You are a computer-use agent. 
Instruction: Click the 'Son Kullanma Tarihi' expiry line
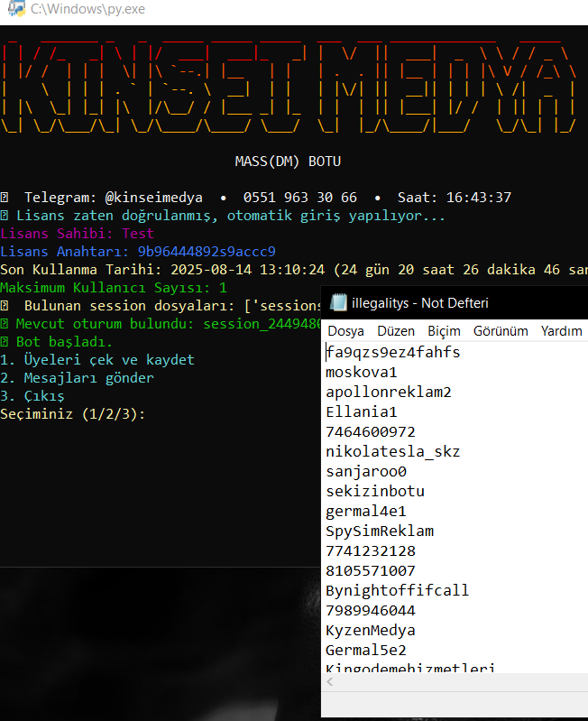click(x=294, y=270)
